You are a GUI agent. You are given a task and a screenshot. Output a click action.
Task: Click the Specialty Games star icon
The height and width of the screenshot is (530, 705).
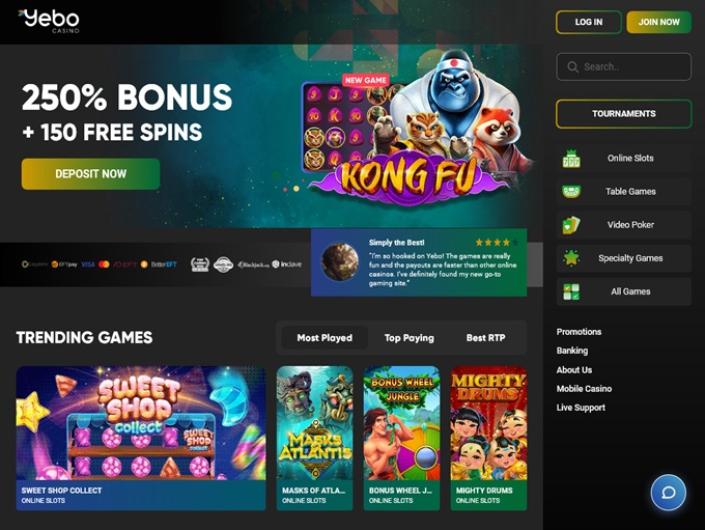click(x=571, y=258)
